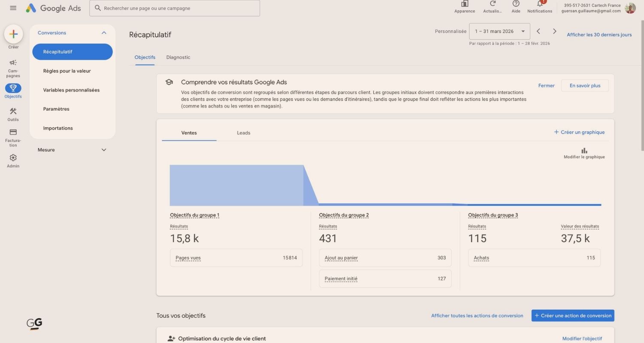The image size is (644, 343).
Task: Open the date range dropdown
Action: pos(498,31)
